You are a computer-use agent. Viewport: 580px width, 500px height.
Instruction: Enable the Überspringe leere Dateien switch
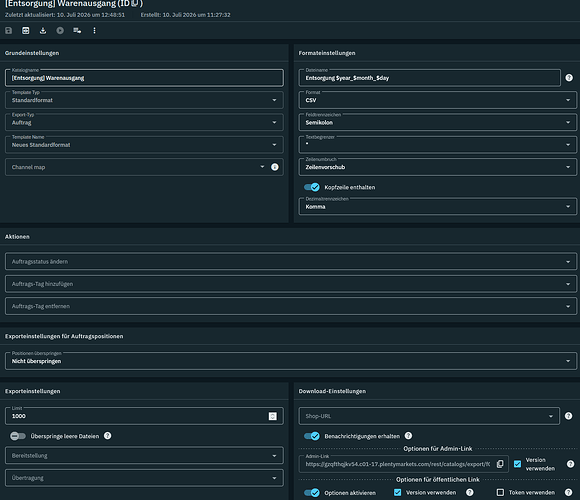(x=18, y=436)
